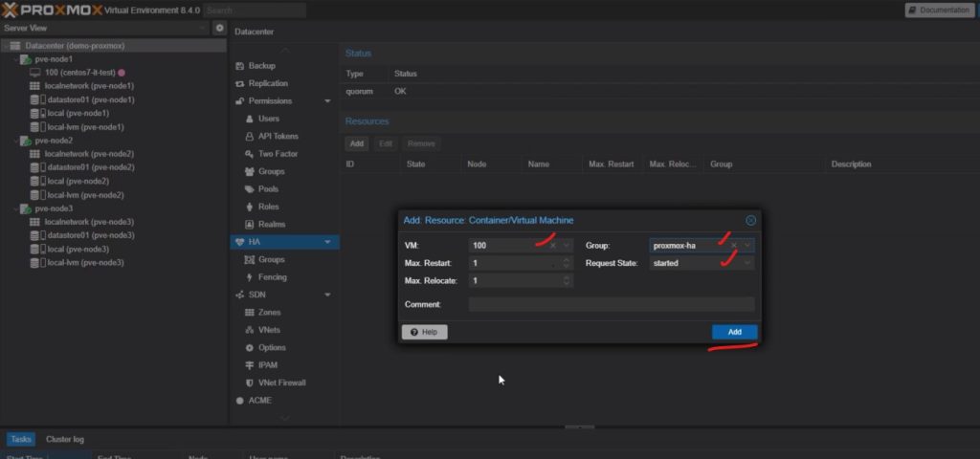Click the quorum status row
The image size is (980, 459).
pyautogui.click(x=659, y=91)
